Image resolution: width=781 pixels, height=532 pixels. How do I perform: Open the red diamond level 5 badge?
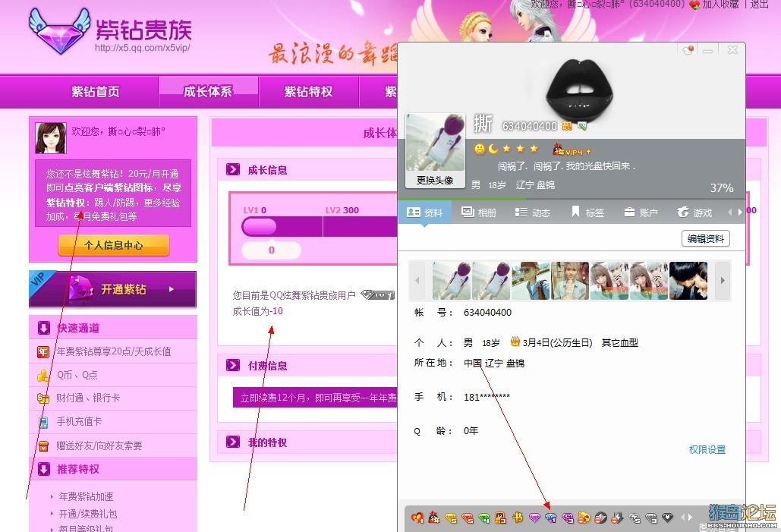tap(468, 518)
